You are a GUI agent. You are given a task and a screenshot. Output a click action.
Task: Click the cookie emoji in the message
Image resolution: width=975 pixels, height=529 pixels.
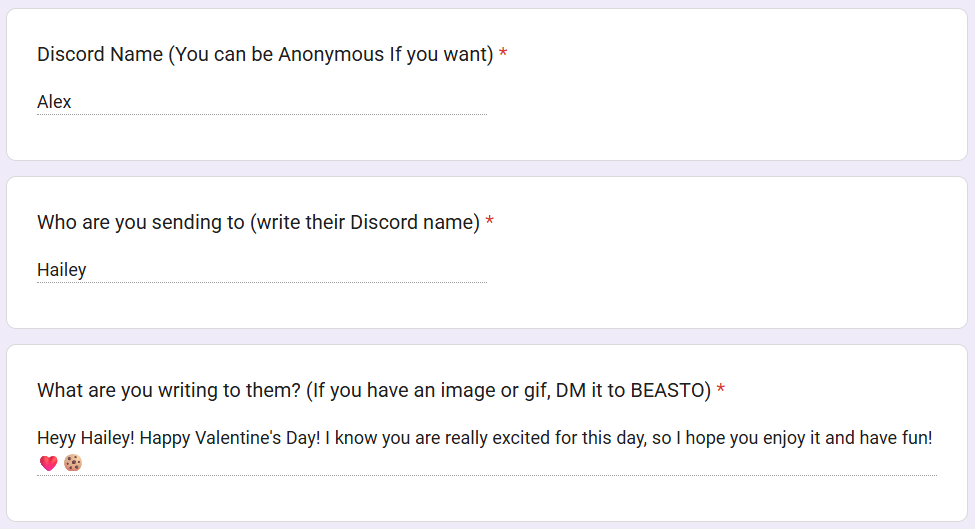(72, 463)
